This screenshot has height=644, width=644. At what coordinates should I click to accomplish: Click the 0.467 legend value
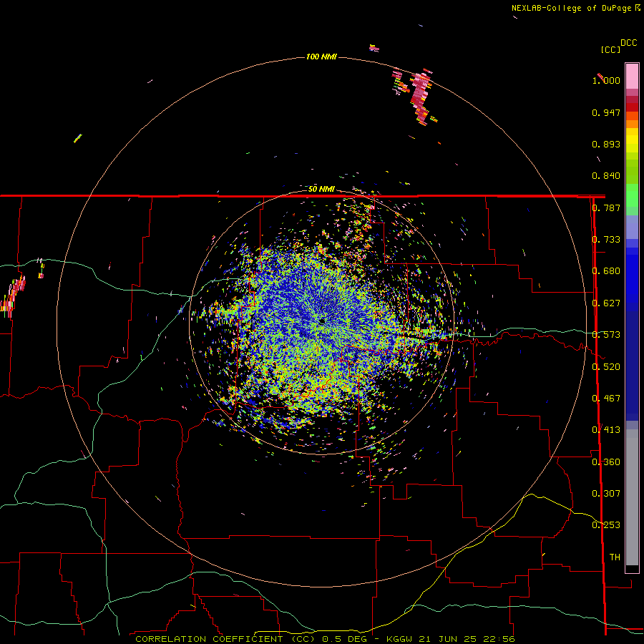point(606,399)
